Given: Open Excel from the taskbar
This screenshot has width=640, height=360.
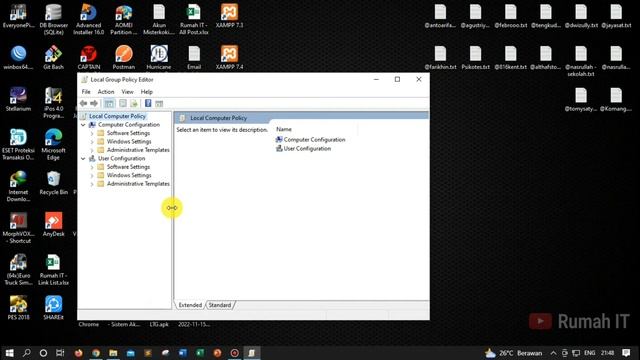Looking at the screenshot, I should pos(200,353).
